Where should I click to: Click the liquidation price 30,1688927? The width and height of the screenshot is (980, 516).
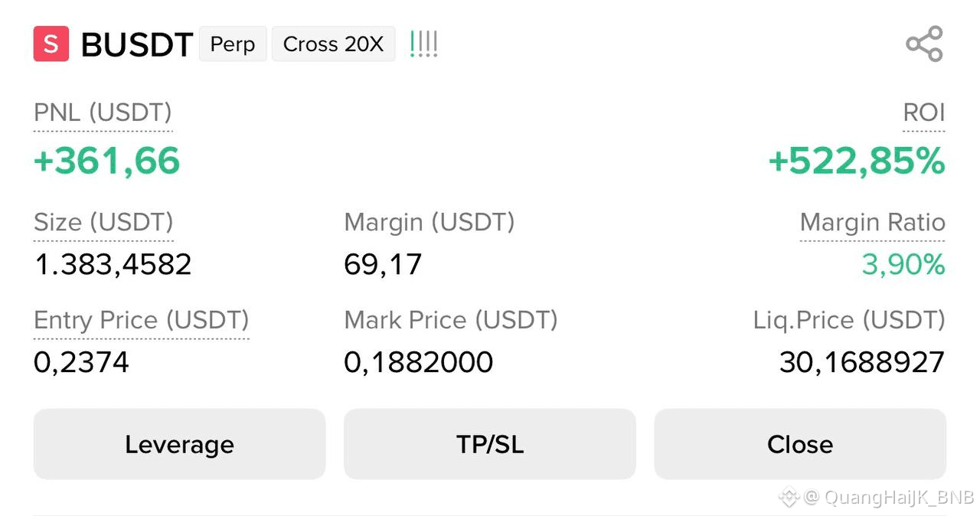pos(862,362)
